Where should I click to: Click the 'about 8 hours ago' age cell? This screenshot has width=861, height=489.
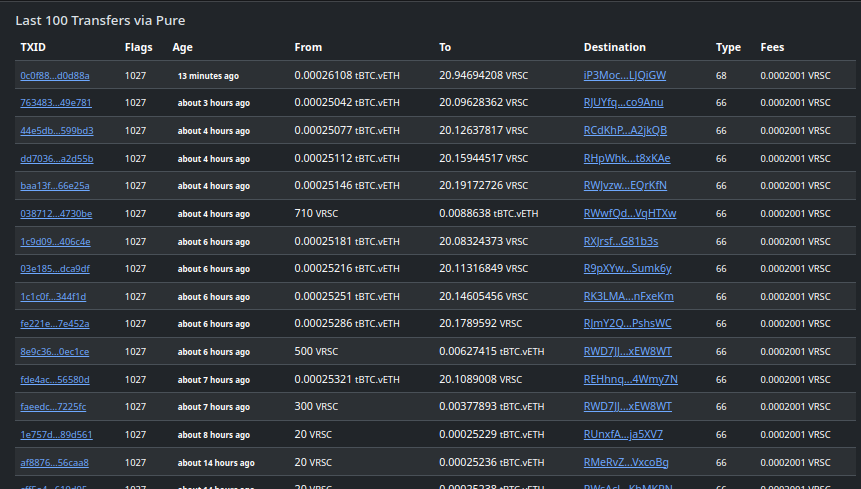click(214, 435)
